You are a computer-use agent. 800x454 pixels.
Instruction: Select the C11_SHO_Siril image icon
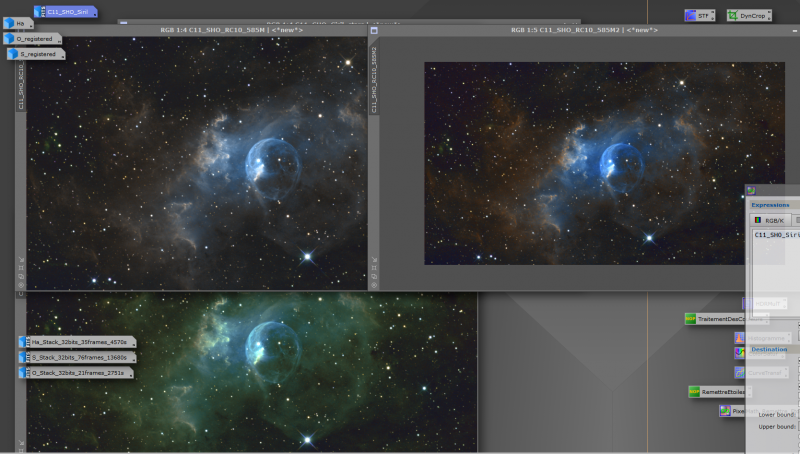click(x=65, y=12)
